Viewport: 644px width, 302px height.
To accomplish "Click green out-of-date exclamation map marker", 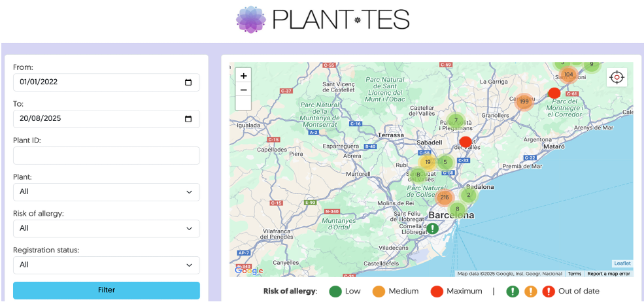I will tap(433, 228).
